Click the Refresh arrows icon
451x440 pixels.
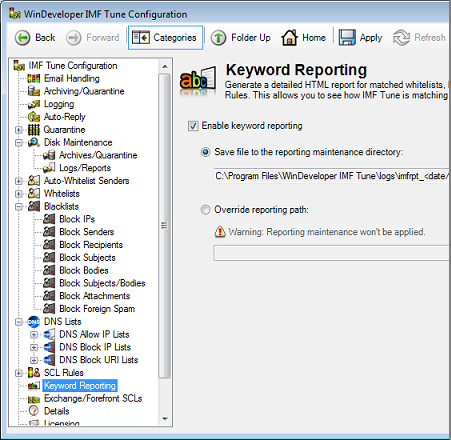coord(401,37)
